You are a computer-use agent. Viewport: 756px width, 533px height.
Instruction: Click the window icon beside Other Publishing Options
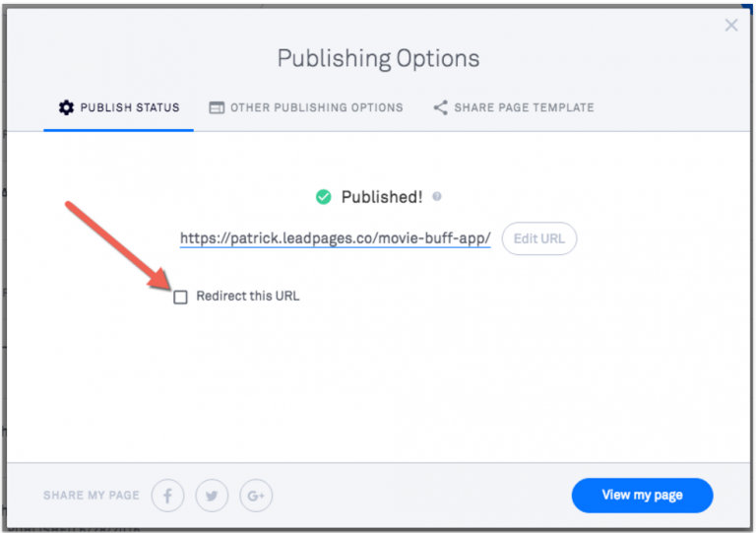[217, 107]
